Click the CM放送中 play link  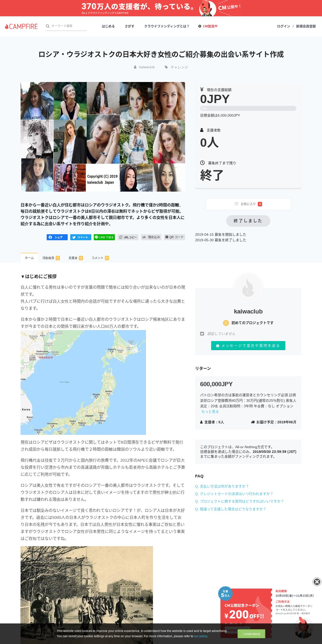208,26
